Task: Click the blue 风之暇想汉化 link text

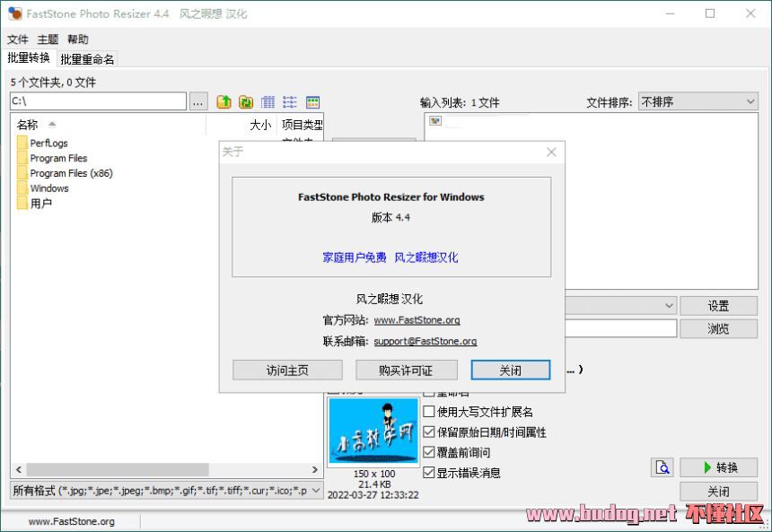Action: click(x=425, y=257)
